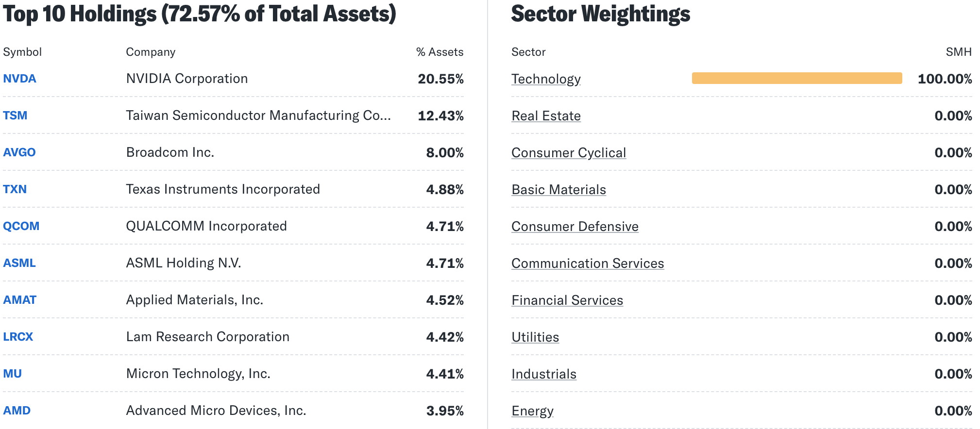Click the ASML symbol link
Image resolution: width=980 pixels, height=429 pixels.
tap(19, 263)
